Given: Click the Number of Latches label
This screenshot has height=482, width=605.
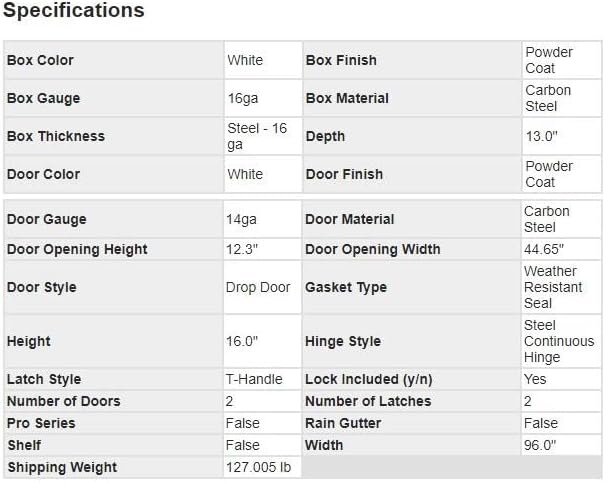Looking at the screenshot, I should [x=368, y=401].
